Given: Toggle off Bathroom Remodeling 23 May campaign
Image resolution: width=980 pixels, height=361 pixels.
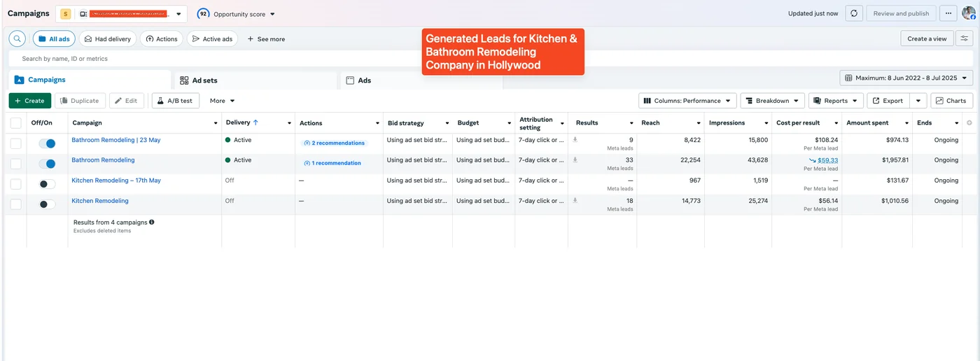Looking at the screenshot, I should click(x=47, y=143).
